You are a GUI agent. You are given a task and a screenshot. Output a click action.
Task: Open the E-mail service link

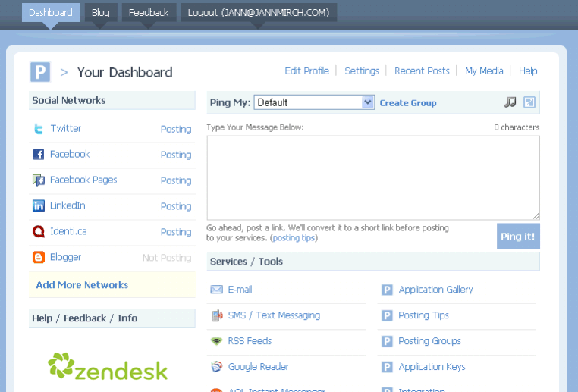point(240,290)
